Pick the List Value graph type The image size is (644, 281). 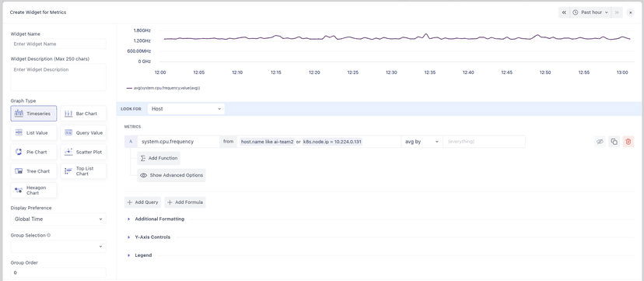33,132
